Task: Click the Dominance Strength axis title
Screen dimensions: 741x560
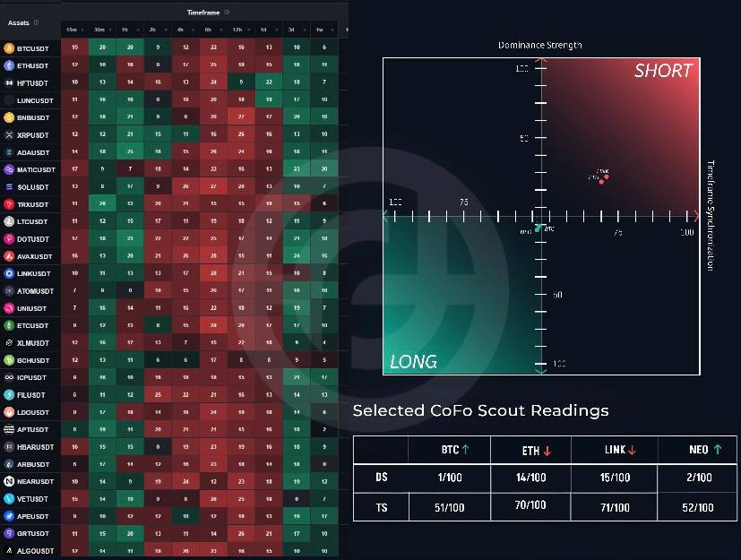Action: pos(539,46)
